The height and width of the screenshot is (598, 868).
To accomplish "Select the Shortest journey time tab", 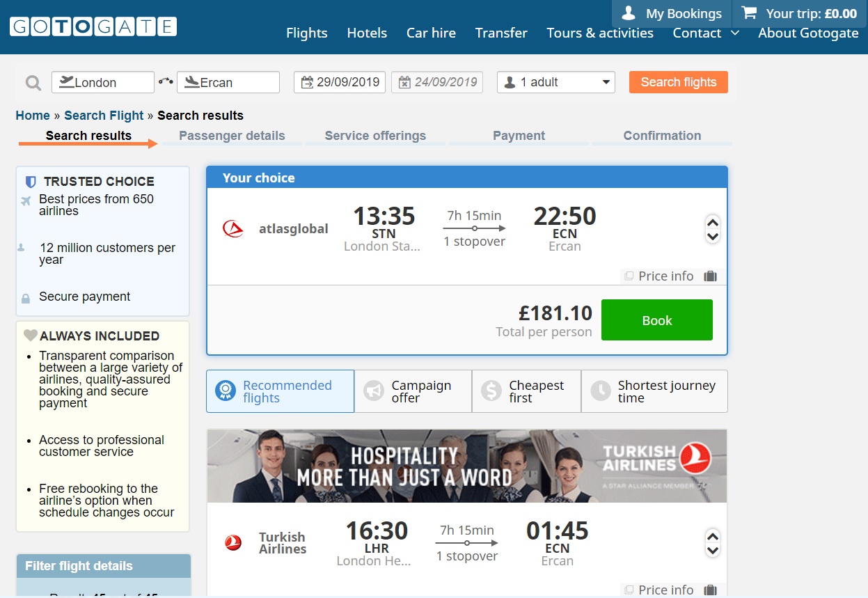I will point(654,391).
